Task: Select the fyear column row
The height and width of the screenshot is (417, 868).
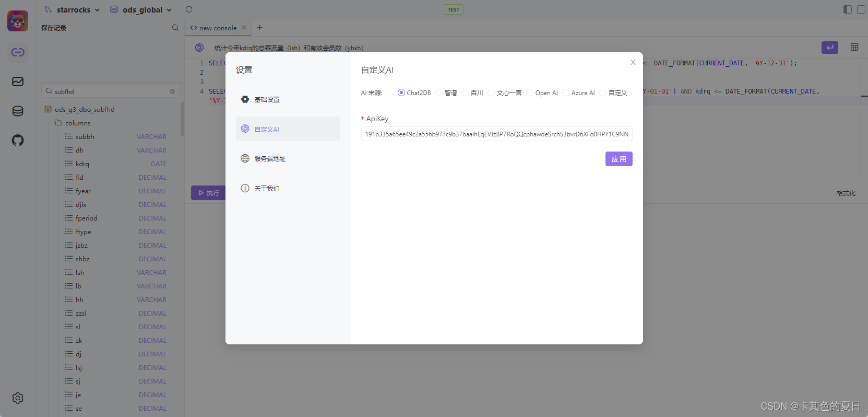Action: 116,191
